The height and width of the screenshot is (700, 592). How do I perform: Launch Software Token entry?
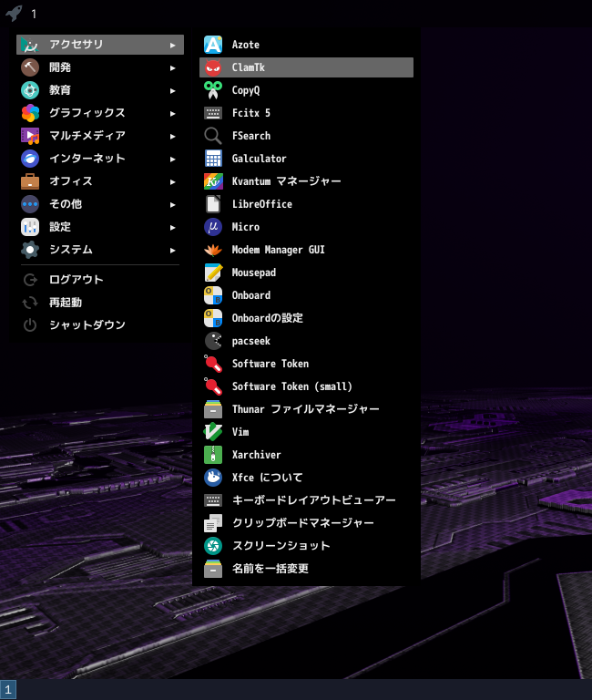click(x=306, y=364)
